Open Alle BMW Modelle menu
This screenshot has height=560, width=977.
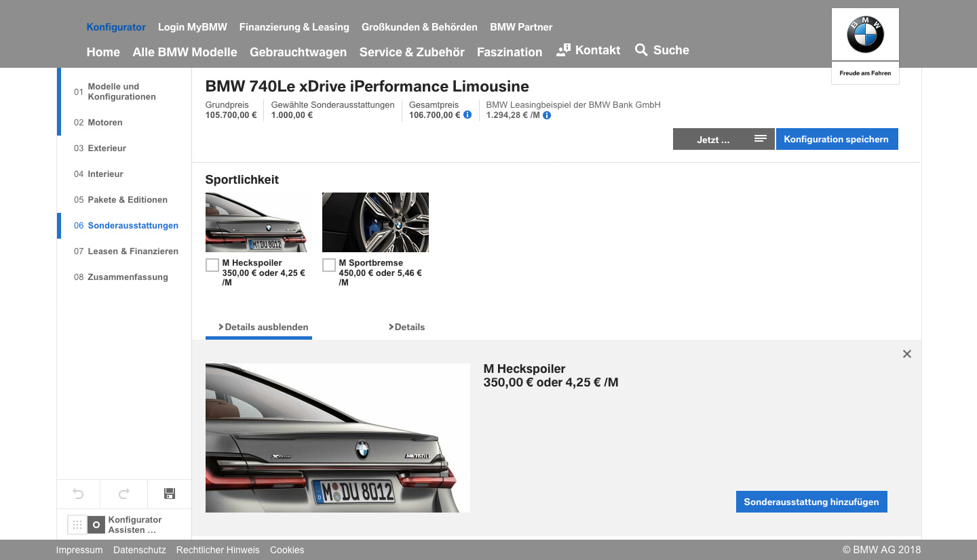click(x=185, y=52)
